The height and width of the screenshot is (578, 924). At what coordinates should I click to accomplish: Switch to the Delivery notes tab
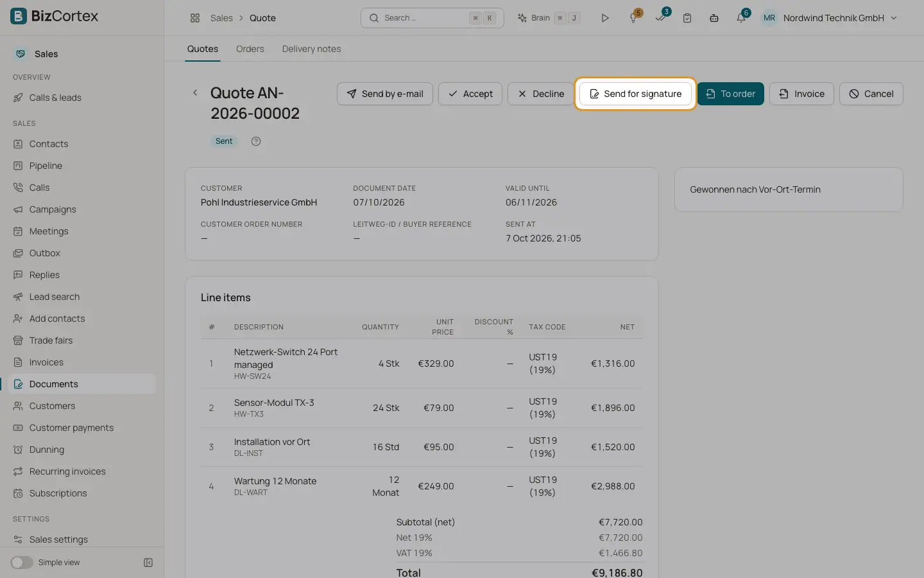click(x=311, y=49)
